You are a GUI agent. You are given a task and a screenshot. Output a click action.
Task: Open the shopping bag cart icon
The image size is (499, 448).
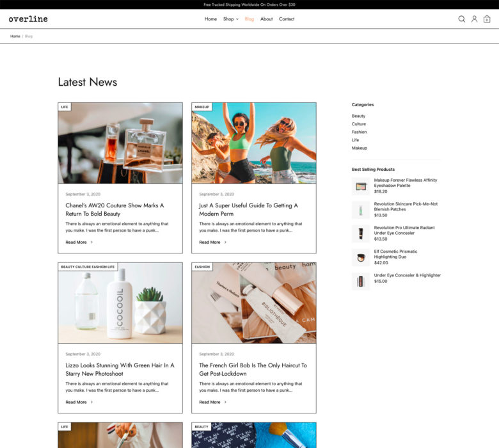tap(487, 19)
